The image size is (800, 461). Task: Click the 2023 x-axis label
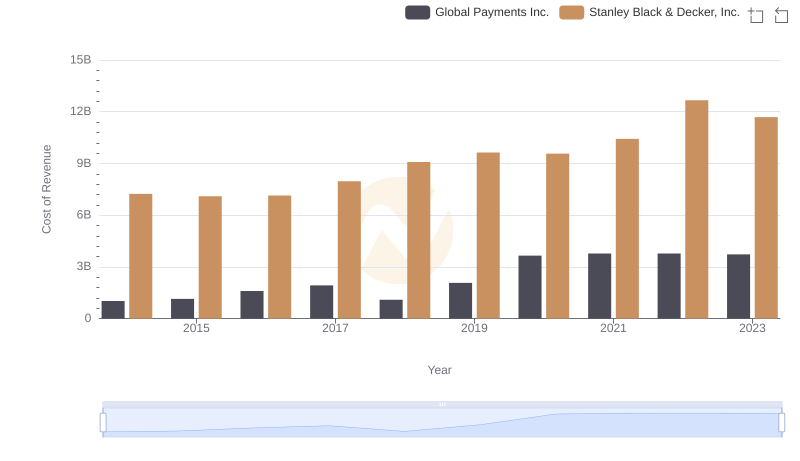[x=752, y=328]
